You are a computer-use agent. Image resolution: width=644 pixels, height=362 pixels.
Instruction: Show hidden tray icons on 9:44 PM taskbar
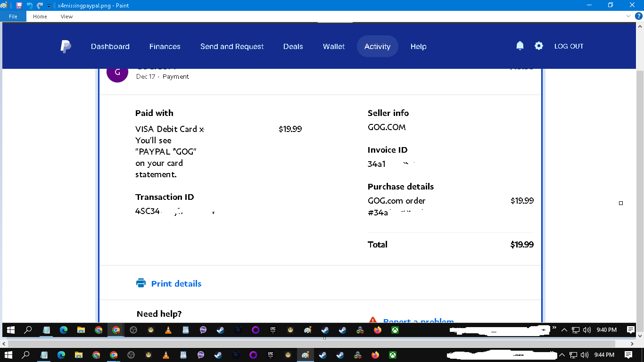[562, 355]
